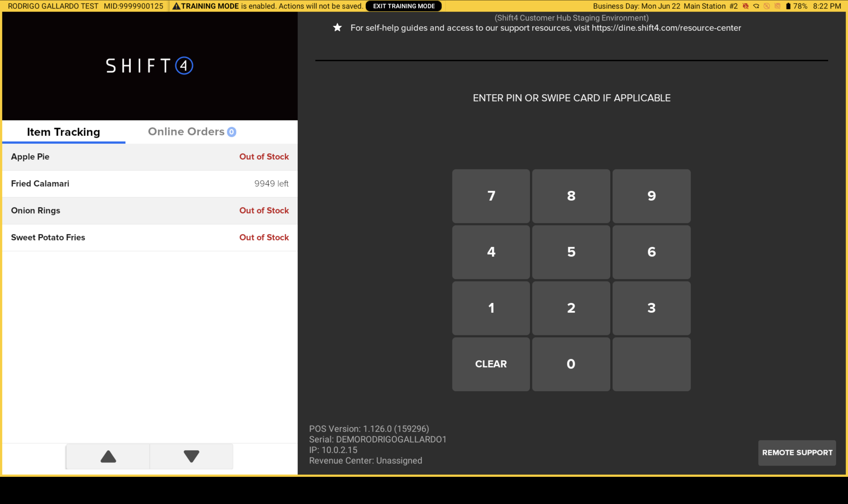Screen dimensions: 848x504
Task: Tap digit 1 on the PIN pad
Action: click(x=491, y=308)
